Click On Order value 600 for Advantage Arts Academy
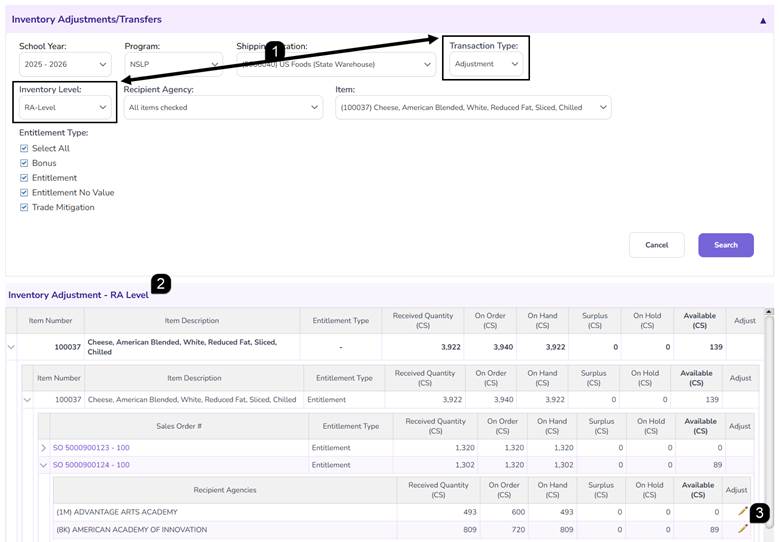The width and height of the screenshot is (779, 542). 518,512
